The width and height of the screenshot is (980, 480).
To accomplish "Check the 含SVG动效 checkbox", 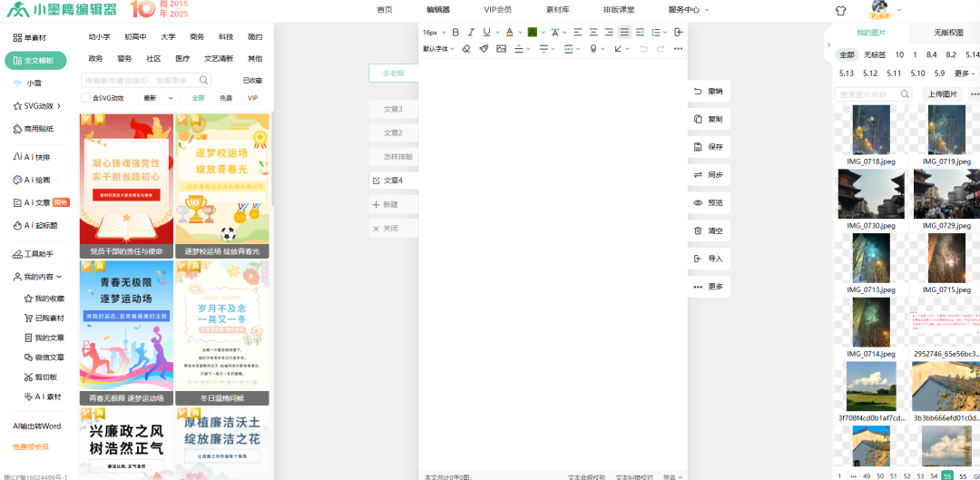I will tap(86, 98).
